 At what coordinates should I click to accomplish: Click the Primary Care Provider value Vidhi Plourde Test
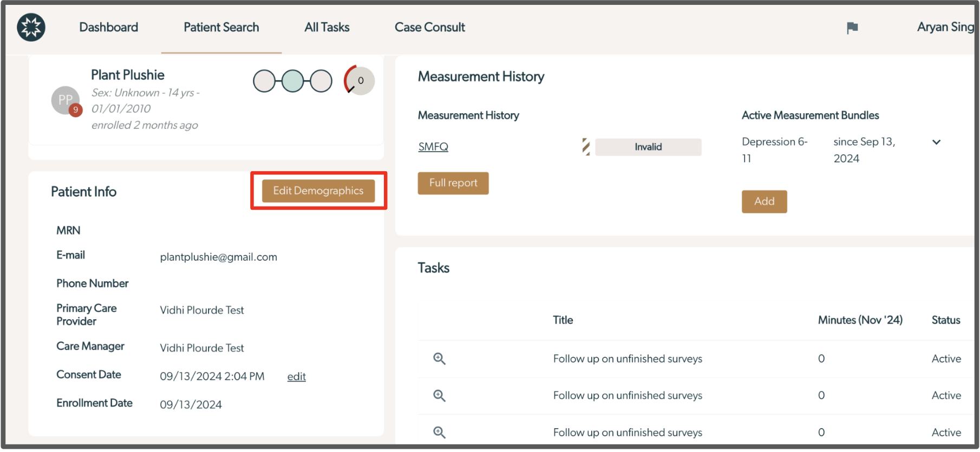pos(201,310)
